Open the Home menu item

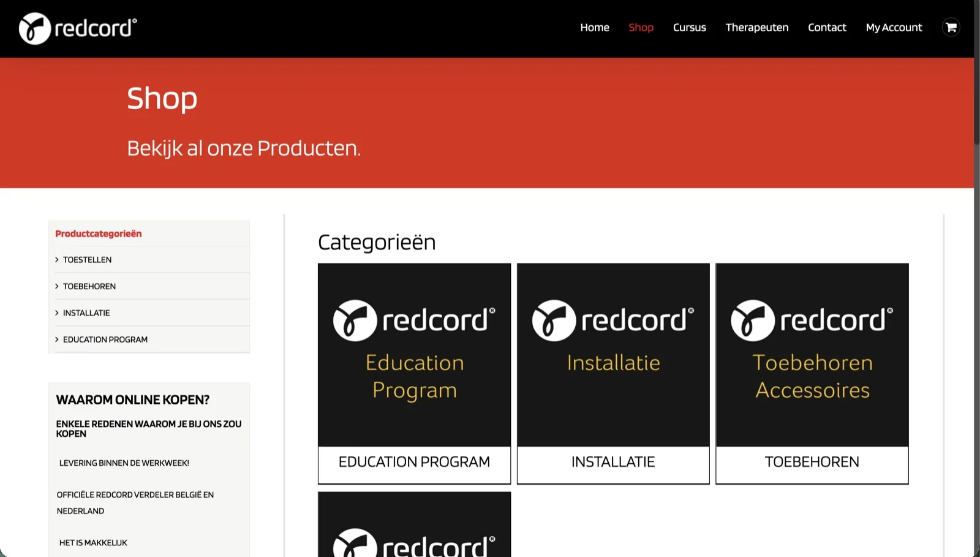click(x=595, y=28)
